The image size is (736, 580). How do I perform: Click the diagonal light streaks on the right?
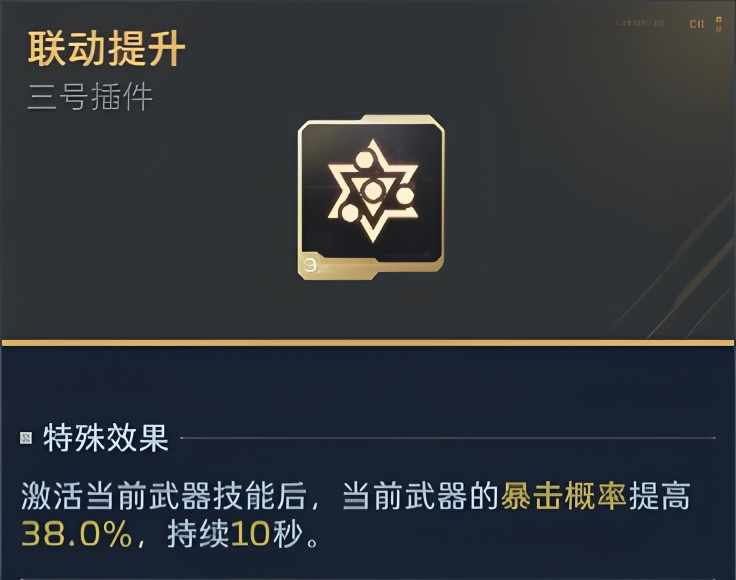point(680,260)
